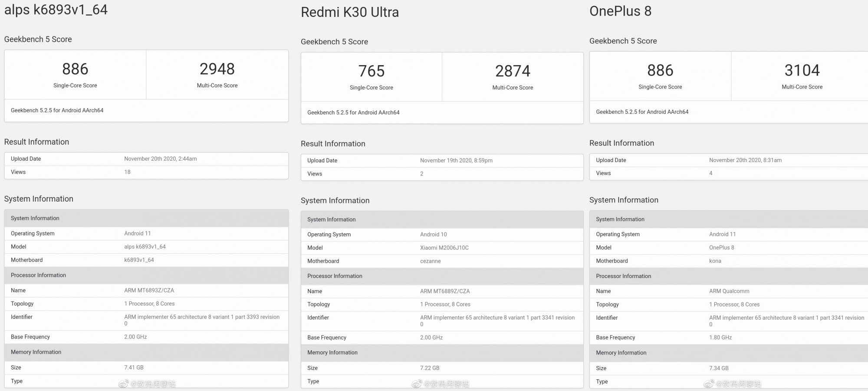Click memory size 7.34 GB
868x391 pixels.
click(x=719, y=368)
